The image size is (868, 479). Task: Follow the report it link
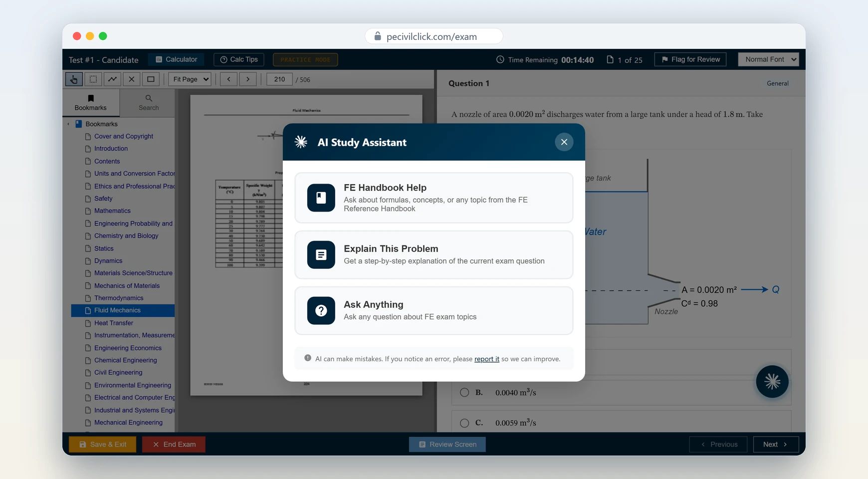(487, 359)
